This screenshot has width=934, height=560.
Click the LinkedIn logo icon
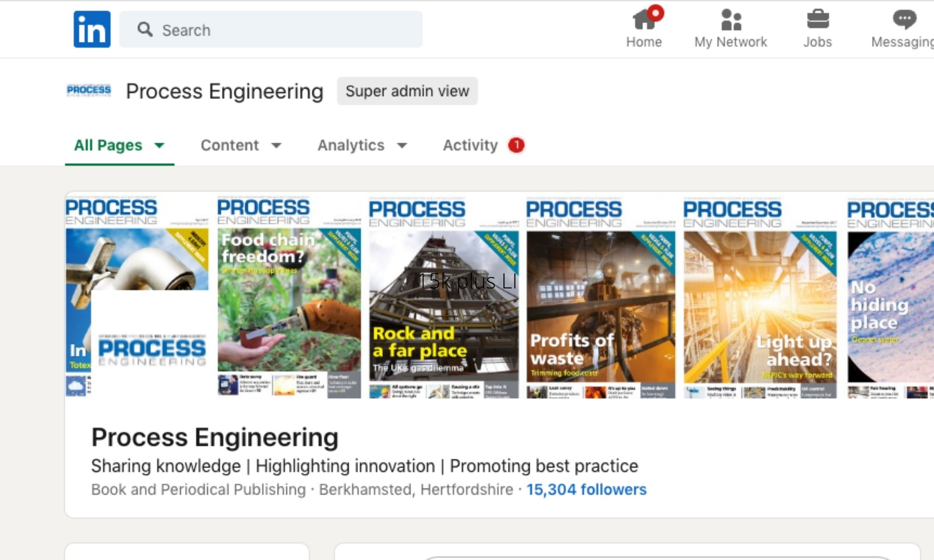(92, 29)
